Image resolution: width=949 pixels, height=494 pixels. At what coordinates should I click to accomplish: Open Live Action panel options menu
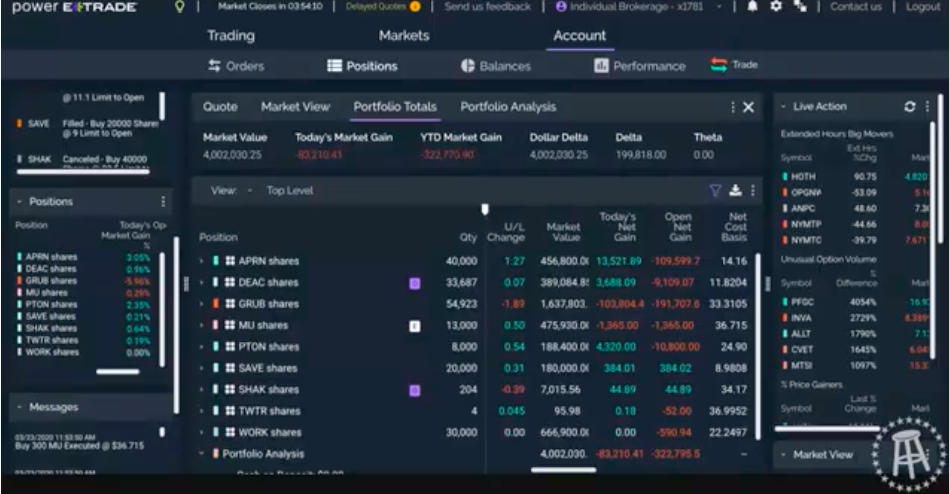[x=927, y=107]
